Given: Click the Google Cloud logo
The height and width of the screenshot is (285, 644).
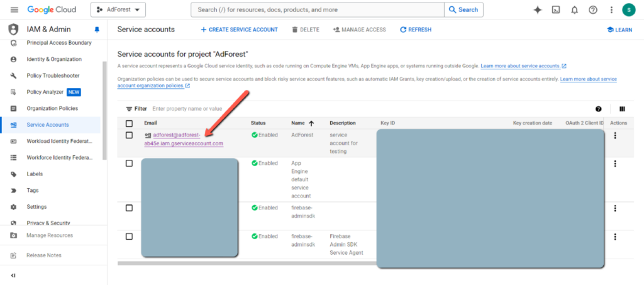Looking at the screenshot, I should click(x=52, y=10).
